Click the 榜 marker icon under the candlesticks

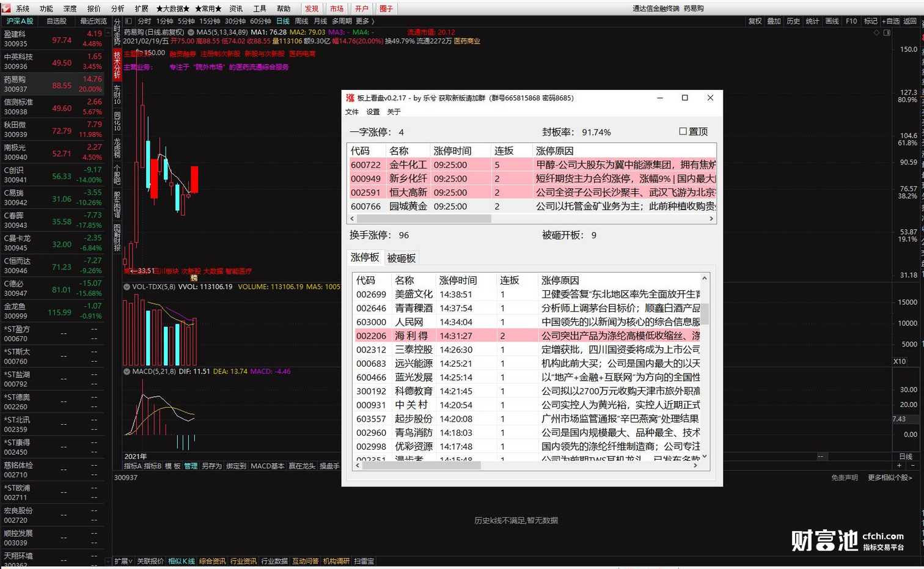(194, 277)
